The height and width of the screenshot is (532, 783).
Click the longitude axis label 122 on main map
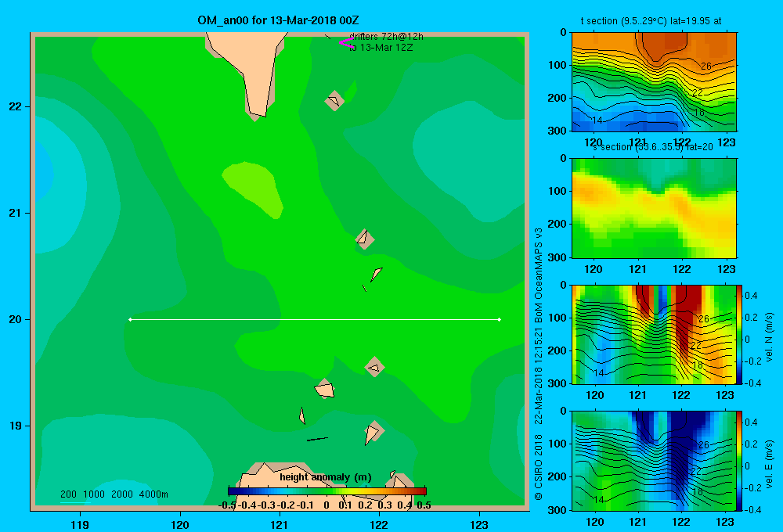point(379,524)
